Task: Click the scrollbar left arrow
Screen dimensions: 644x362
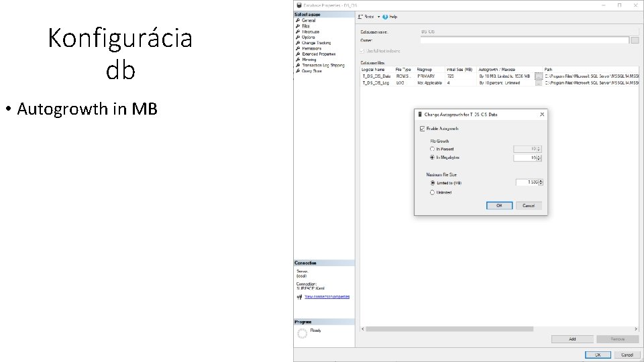Action: coord(363,329)
